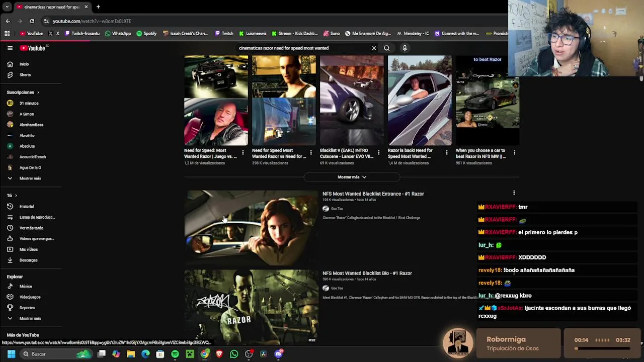Play the NFS Most Wanted Blacklist Entrance thumbnail
The width and height of the screenshot is (644, 362).
pyautogui.click(x=251, y=228)
